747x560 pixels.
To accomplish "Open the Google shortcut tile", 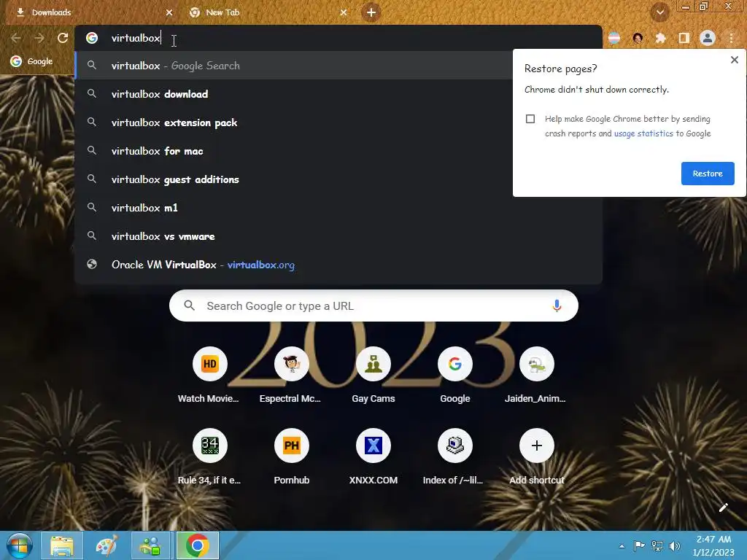I will (x=455, y=364).
